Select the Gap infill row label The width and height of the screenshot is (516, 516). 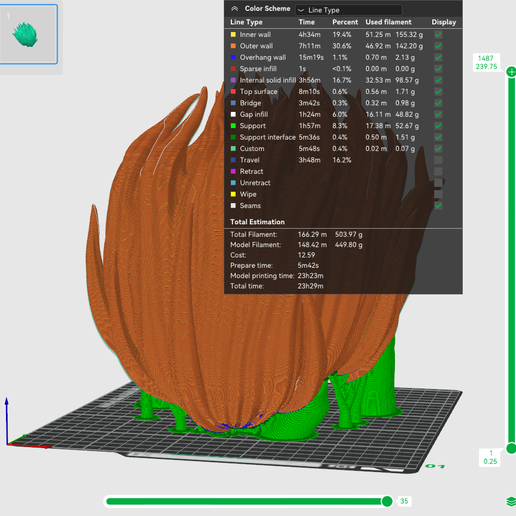coord(254,114)
